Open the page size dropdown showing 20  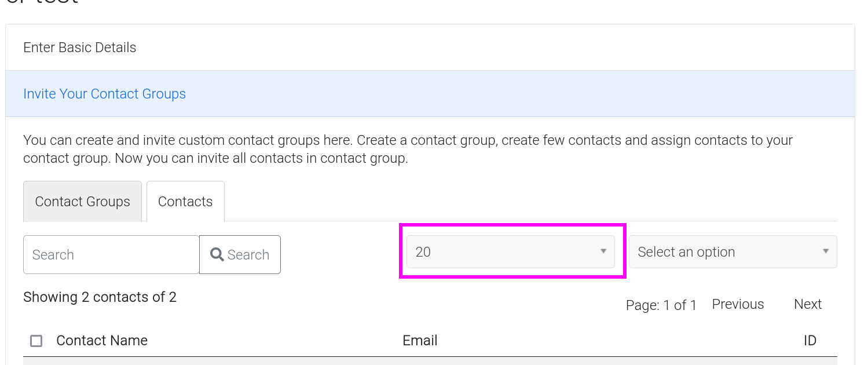pos(510,252)
